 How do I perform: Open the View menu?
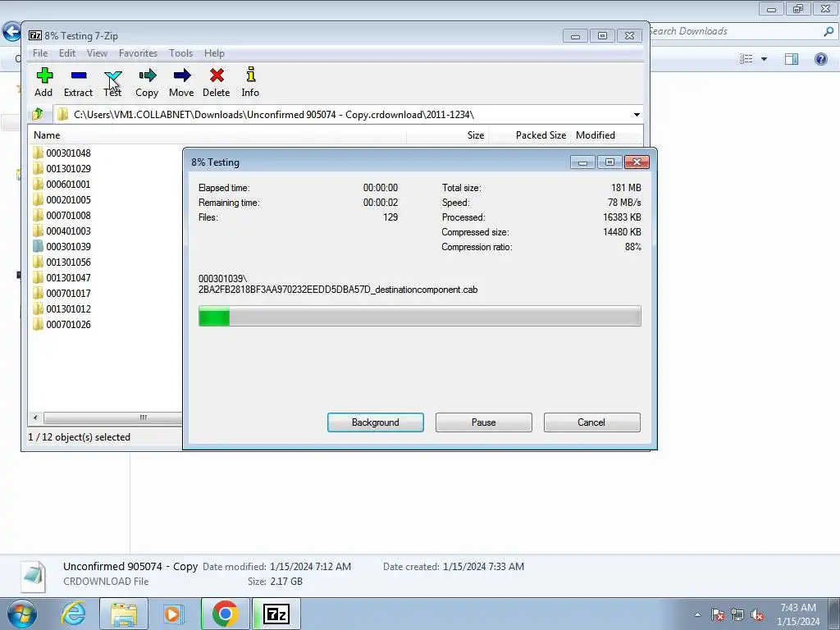tap(97, 53)
